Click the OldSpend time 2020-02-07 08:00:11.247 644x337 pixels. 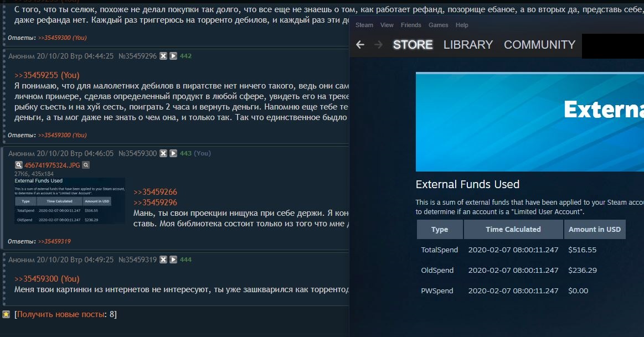[513, 271]
